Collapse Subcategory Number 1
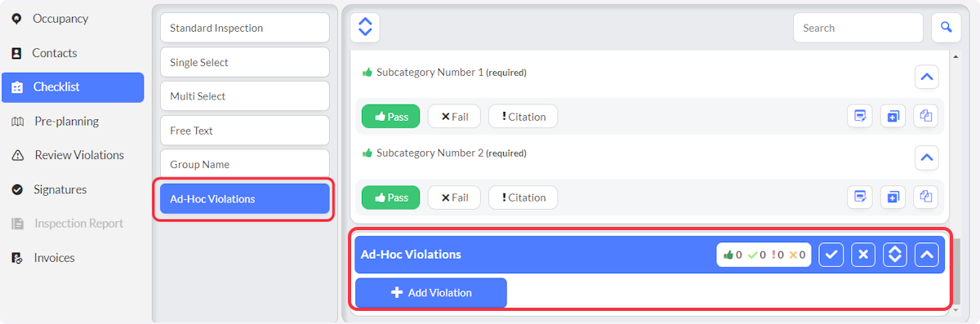This screenshot has width=980, height=324. pos(926,78)
